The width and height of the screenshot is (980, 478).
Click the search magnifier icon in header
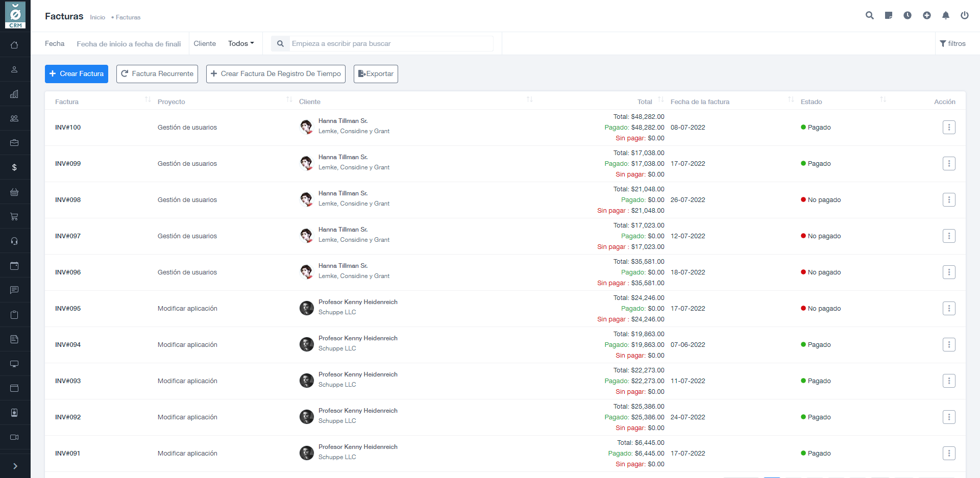tap(869, 15)
